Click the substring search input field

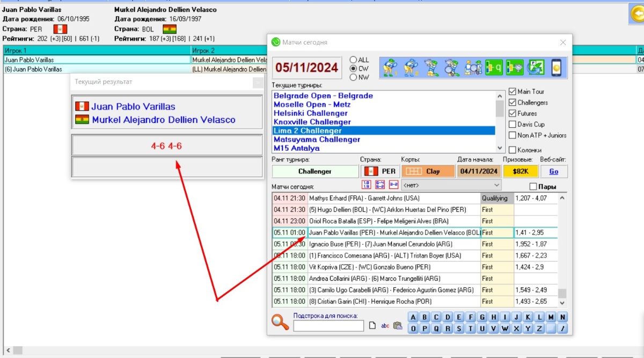point(328,325)
